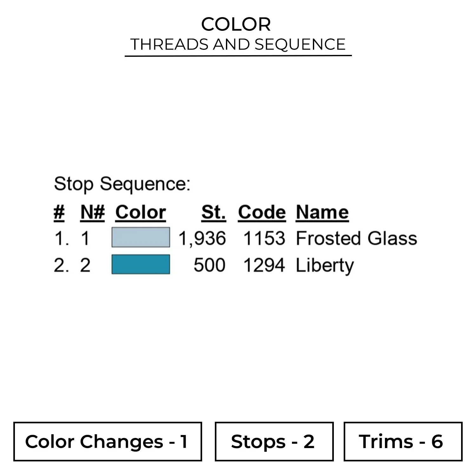
Task: Click the Code column header
Action: 262,212
